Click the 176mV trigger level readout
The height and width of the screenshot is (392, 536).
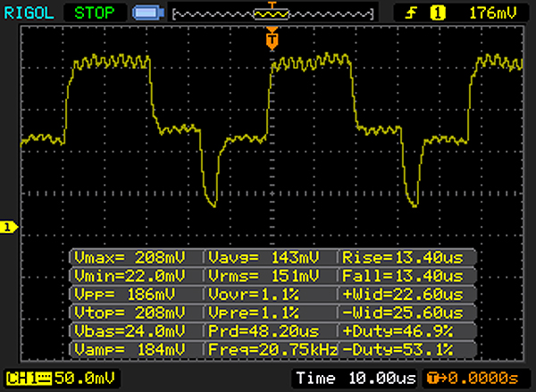click(x=492, y=13)
